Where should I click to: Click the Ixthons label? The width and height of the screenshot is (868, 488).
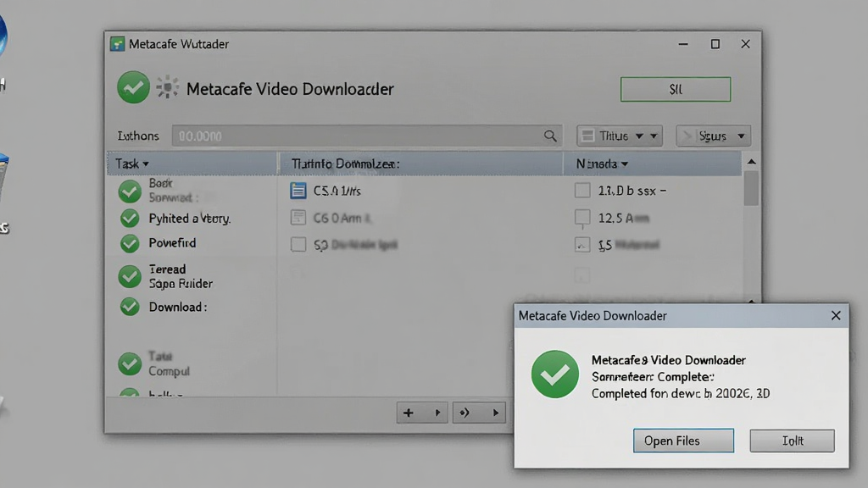click(138, 136)
